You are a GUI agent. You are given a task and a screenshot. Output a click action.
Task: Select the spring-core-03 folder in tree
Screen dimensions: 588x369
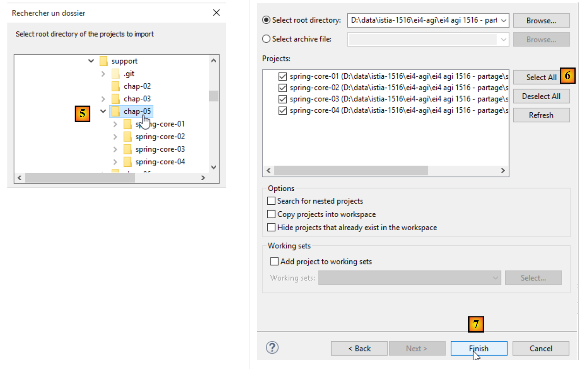pyautogui.click(x=160, y=149)
